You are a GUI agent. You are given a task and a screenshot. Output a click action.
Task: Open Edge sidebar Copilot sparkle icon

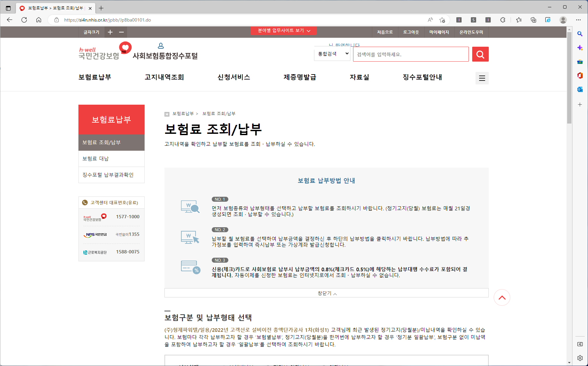(580, 48)
